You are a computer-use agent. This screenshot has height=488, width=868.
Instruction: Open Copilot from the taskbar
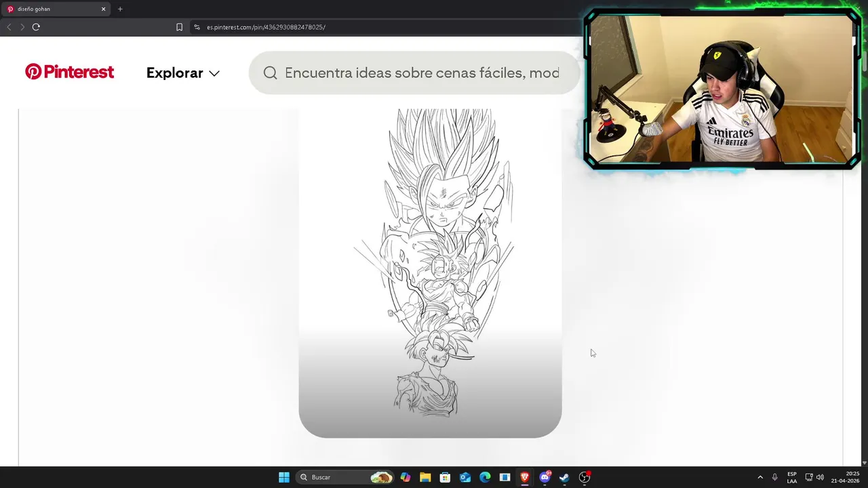(406, 477)
